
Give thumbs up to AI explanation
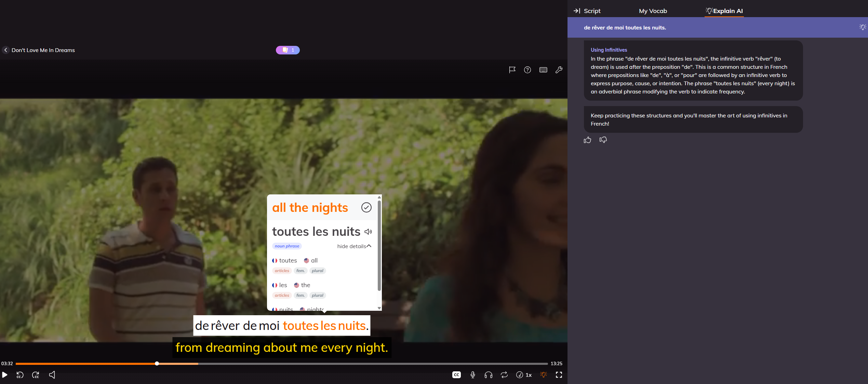(x=588, y=140)
